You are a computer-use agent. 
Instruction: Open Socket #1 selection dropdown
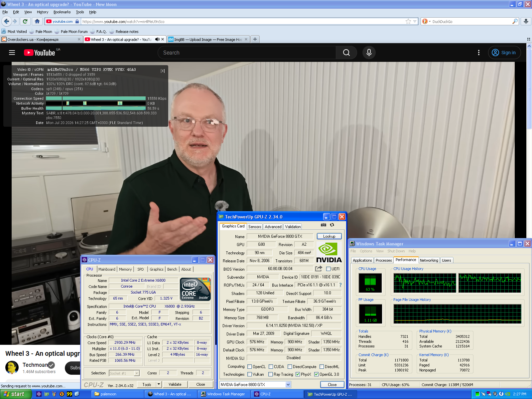137,373
